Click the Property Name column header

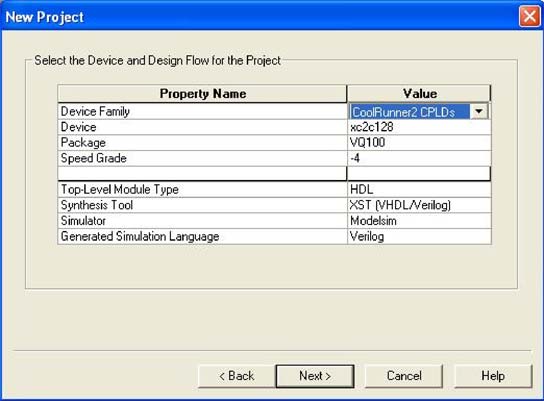pos(202,94)
